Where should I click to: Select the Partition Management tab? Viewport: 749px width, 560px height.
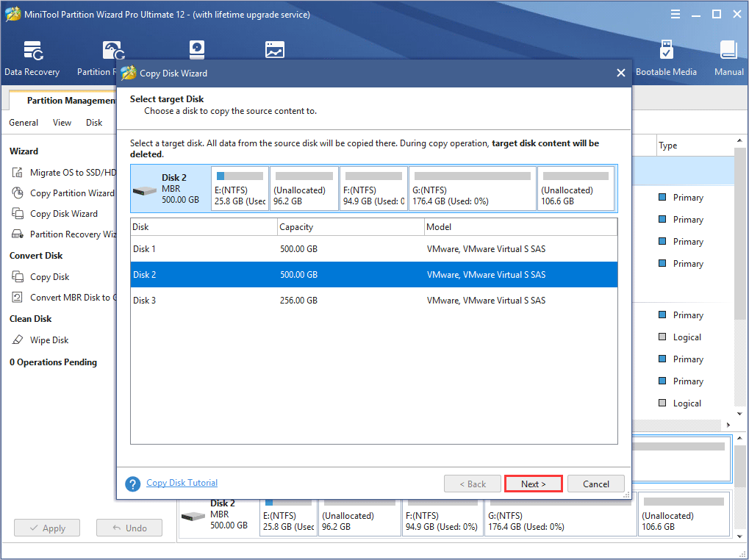tap(62, 100)
